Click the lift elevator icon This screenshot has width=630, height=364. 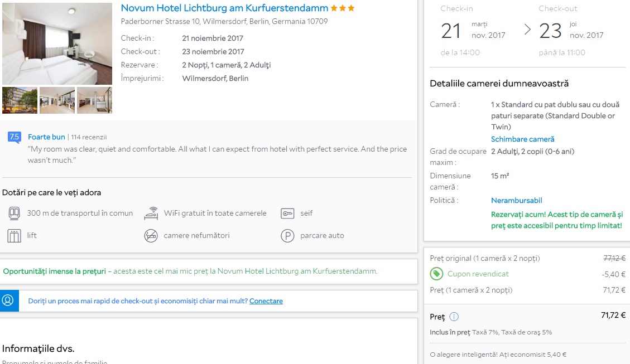[x=14, y=236]
